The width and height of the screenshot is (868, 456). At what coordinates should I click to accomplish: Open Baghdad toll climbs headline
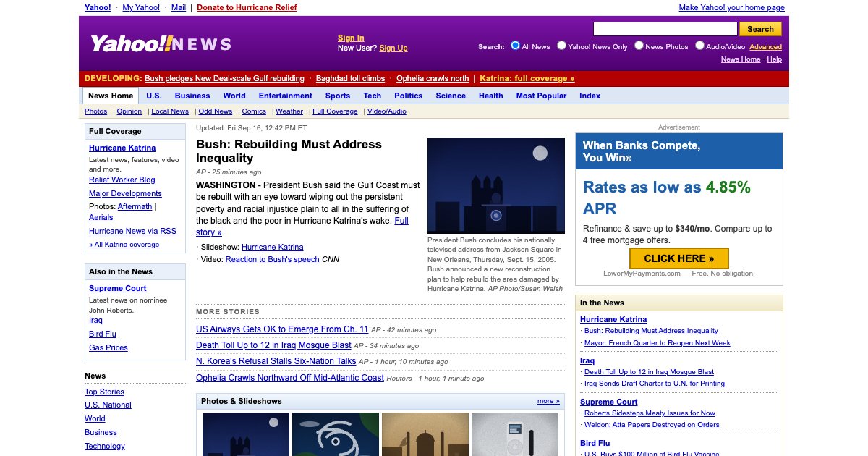point(350,78)
